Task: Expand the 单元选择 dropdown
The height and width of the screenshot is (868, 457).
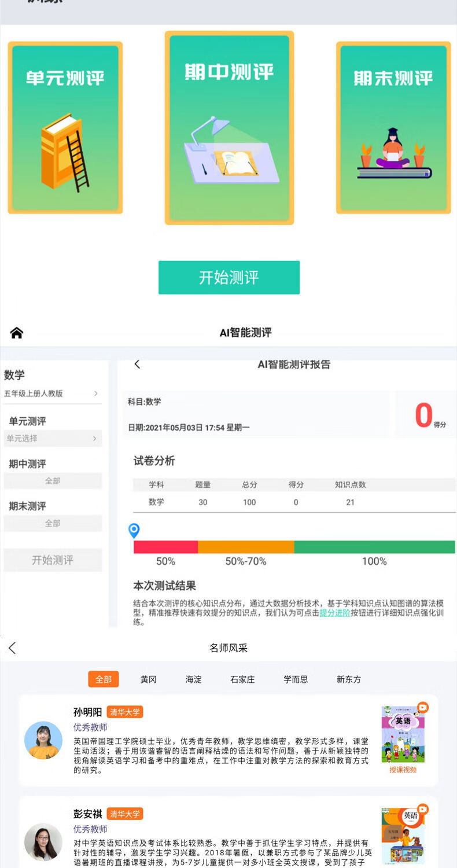Action: point(52,439)
